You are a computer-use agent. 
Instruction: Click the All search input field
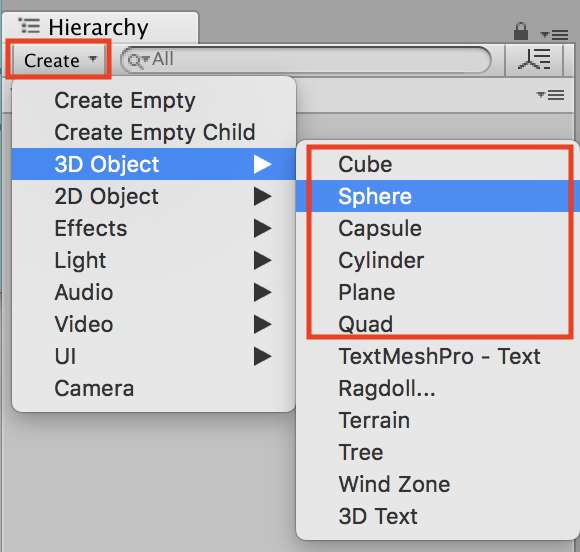click(x=306, y=60)
